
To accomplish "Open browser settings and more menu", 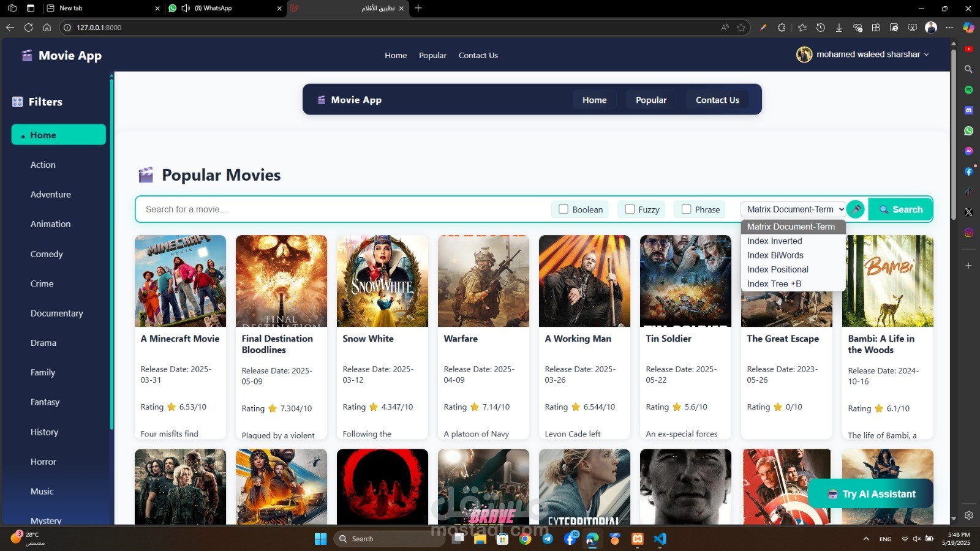I will click(x=949, y=28).
